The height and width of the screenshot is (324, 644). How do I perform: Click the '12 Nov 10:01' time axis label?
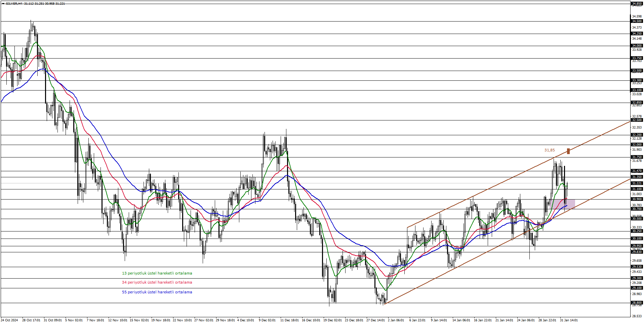118,320
